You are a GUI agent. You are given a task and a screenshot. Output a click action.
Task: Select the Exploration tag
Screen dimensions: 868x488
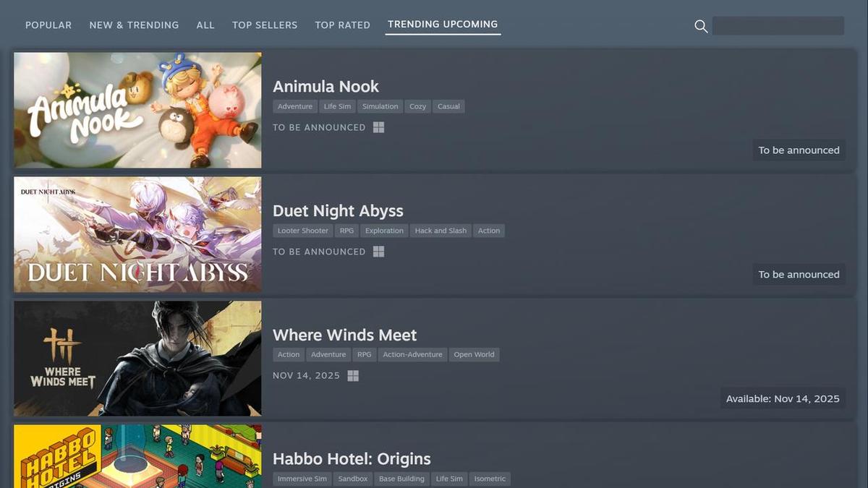[x=384, y=231]
